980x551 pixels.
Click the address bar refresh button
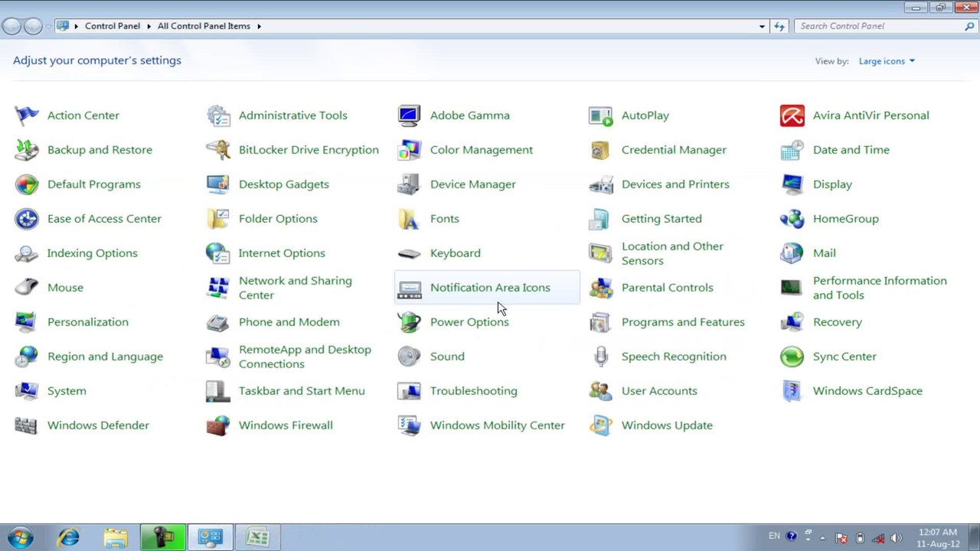(x=779, y=26)
